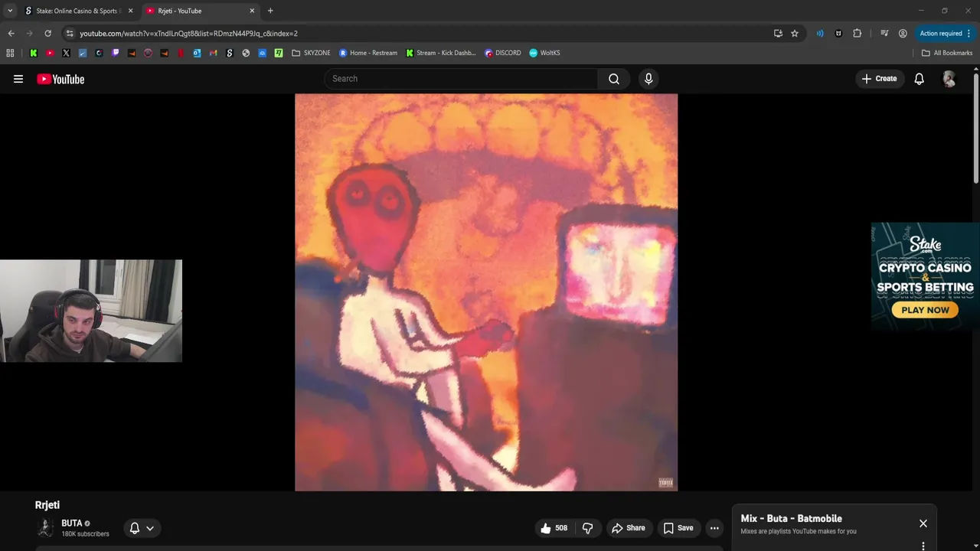Start voice search with microphone icon
This screenshot has width=980, height=551.
648,79
